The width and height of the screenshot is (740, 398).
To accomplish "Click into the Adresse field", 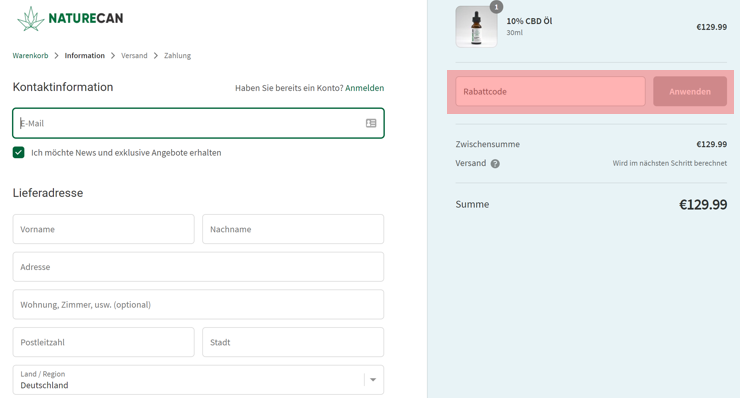I will [x=198, y=267].
